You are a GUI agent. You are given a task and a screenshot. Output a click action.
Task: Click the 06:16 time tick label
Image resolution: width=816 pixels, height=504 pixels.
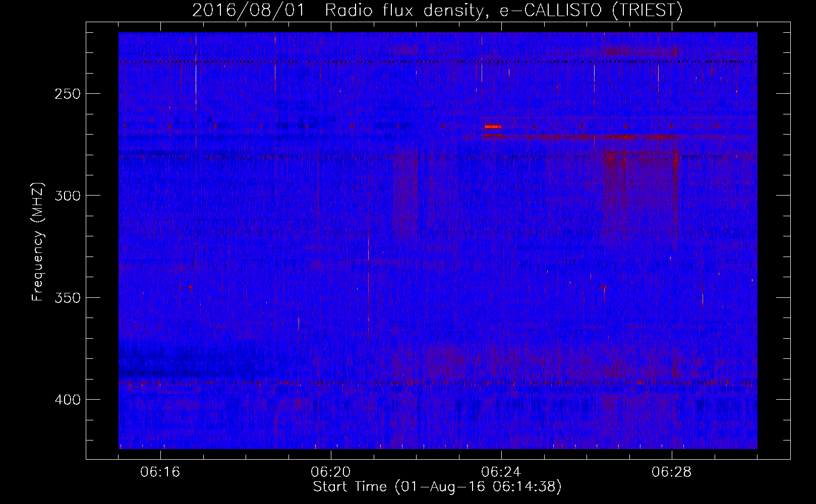pyautogui.click(x=160, y=472)
